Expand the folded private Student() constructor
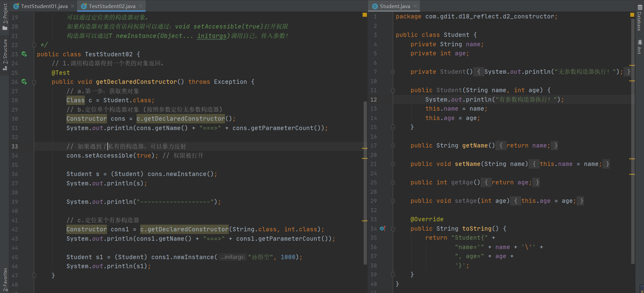Image resolution: width=644 pixels, height=293 pixels. [393, 72]
